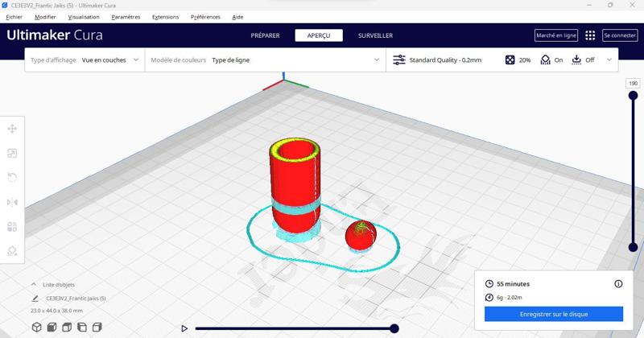The width and height of the screenshot is (644, 338).
Task: Select the Move tool in left toolbar
Action: [x=12, y=129]
